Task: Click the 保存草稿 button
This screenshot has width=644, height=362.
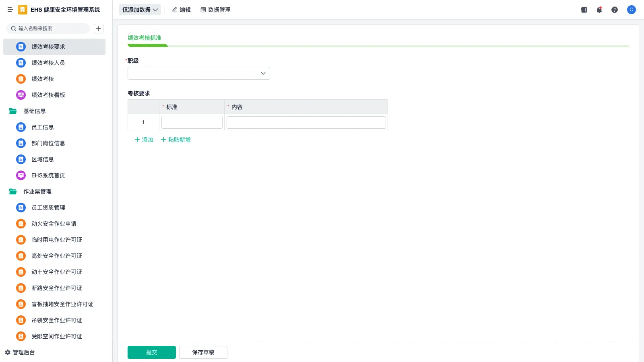Action: tap(203, 352)
